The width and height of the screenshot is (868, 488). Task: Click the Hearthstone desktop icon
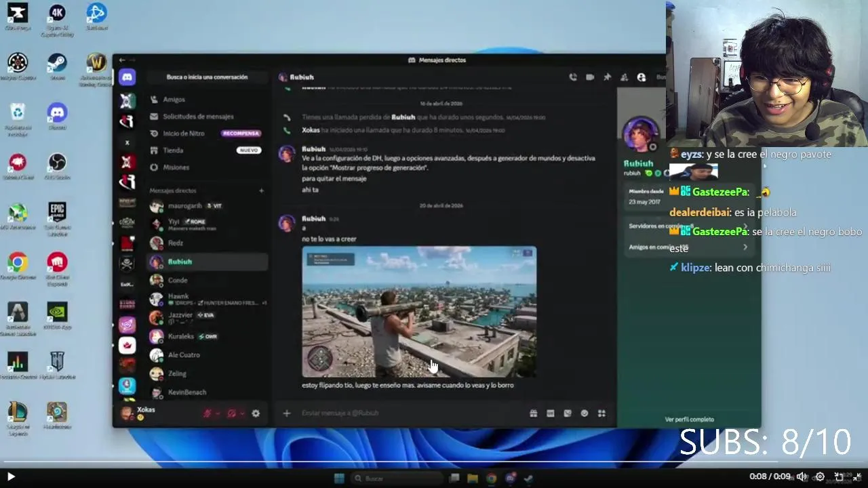pos(57,416)
